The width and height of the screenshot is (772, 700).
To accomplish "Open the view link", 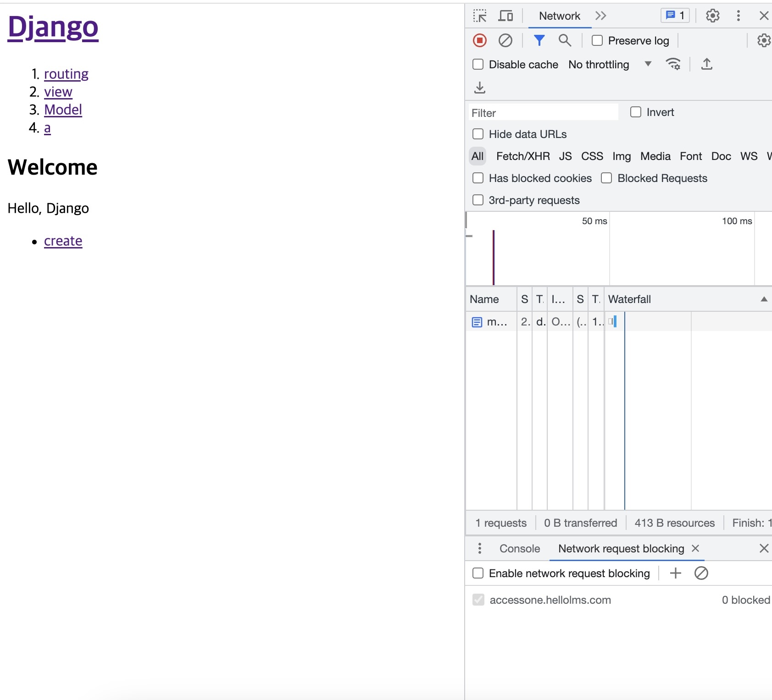I will 58,92.
